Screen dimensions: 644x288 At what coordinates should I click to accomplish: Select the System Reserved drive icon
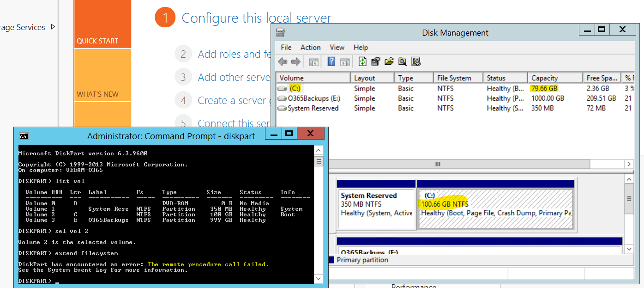282,108
